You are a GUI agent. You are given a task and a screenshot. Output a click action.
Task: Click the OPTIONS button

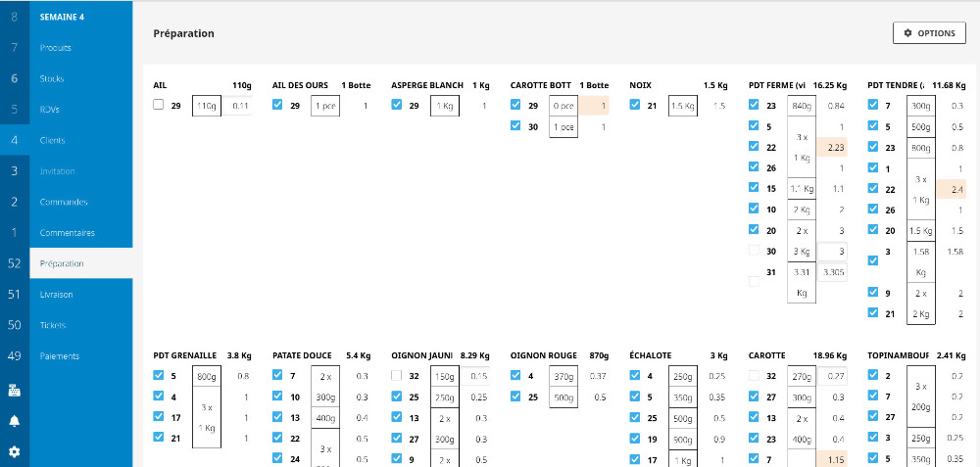coord(929,33)
